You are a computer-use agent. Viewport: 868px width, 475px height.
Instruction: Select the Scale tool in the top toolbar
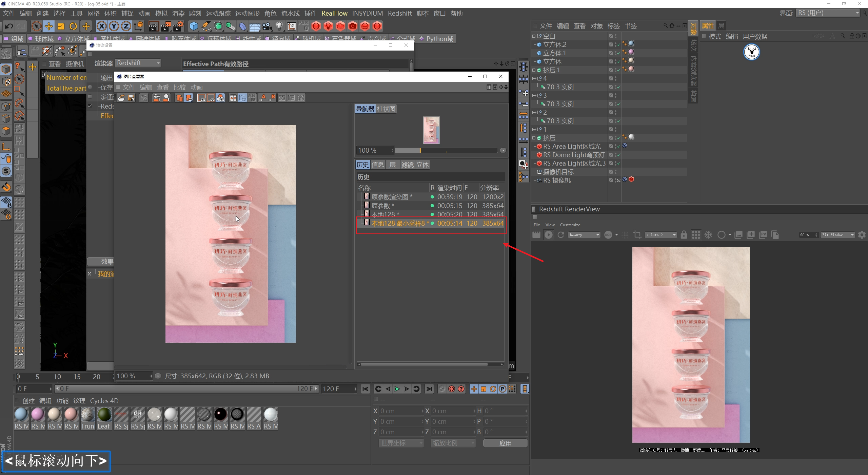(61, 26)
